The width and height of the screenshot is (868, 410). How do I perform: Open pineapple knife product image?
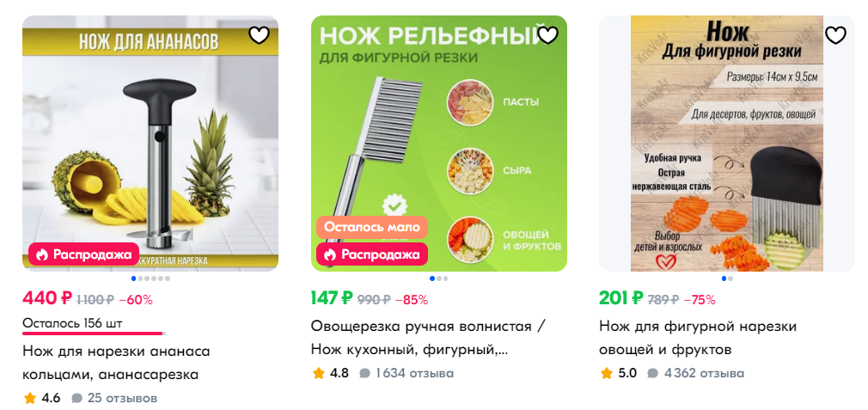(x=150, y=144)
